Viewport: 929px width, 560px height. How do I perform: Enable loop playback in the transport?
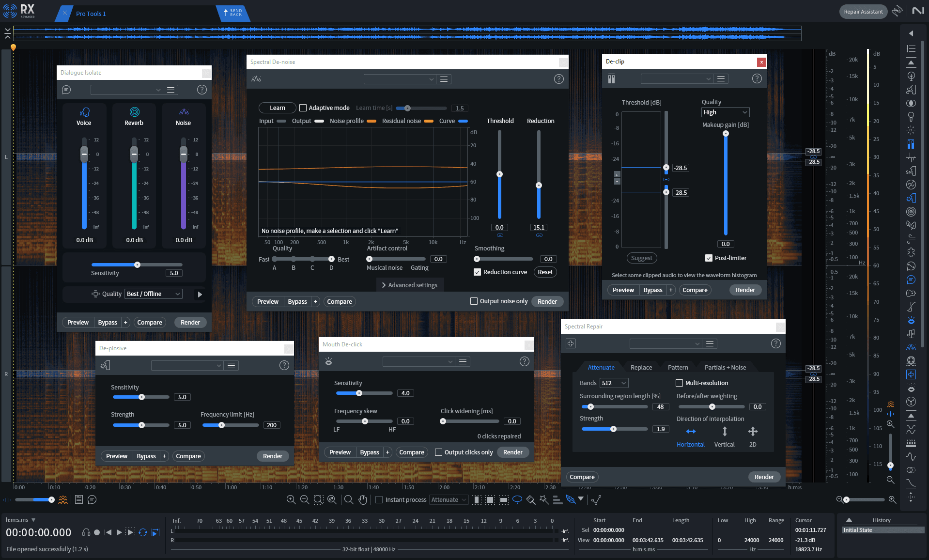[x=143, y=532]
